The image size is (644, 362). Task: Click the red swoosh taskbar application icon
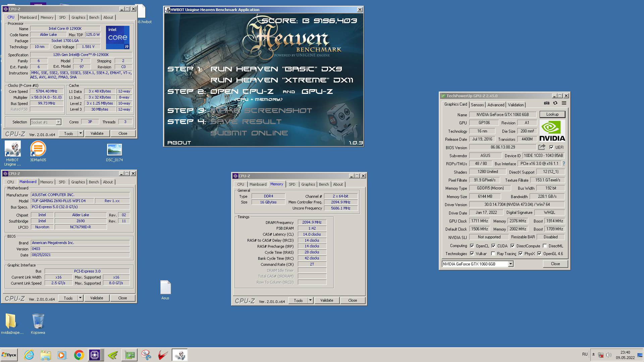(x=163, y=355)
